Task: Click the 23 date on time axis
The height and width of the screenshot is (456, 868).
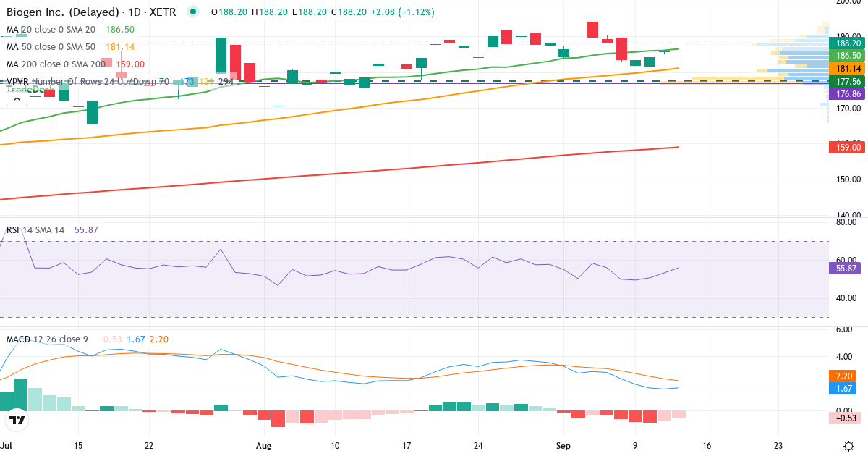Action: 778,446
